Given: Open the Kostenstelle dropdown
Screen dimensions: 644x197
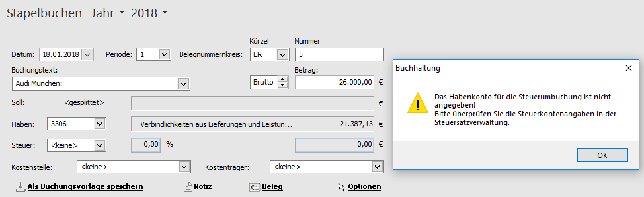Looking at the screenshot, I should pos(184,167).
